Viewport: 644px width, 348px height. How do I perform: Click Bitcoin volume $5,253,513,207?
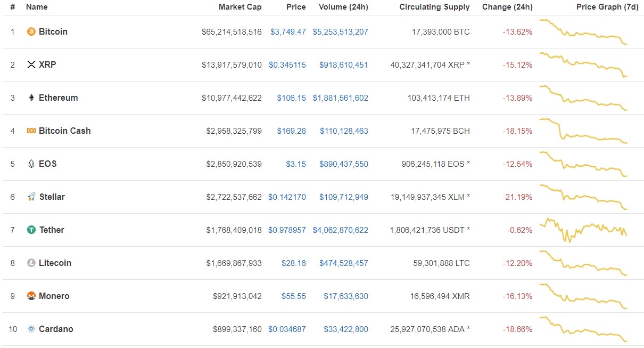pyautogui.click(x=341, y=32)
